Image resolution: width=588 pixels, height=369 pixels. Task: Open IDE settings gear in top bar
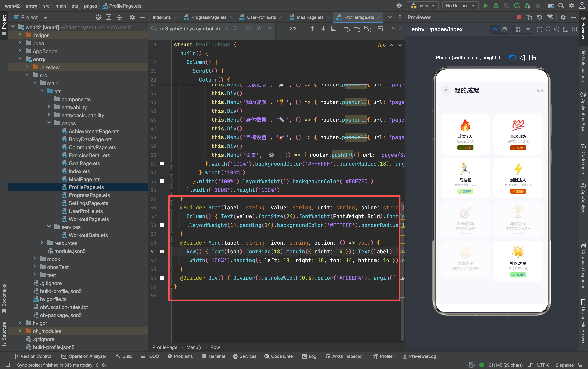point(572,6)
